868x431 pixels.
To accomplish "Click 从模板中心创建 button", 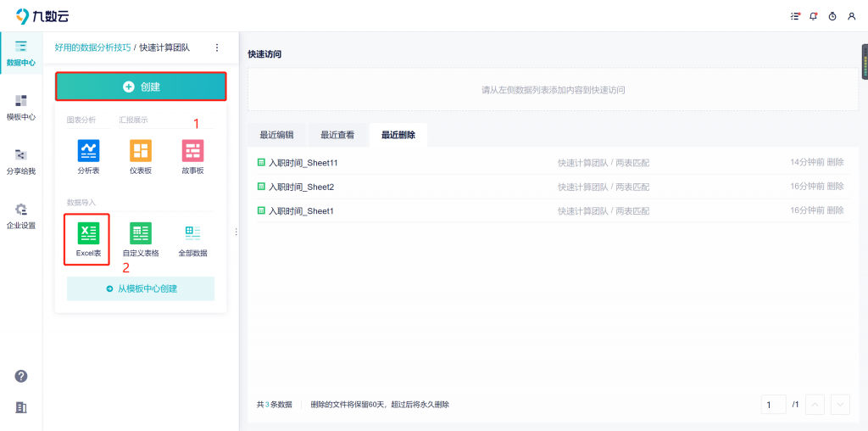I will pyautogui.click(x=141, y=288).
